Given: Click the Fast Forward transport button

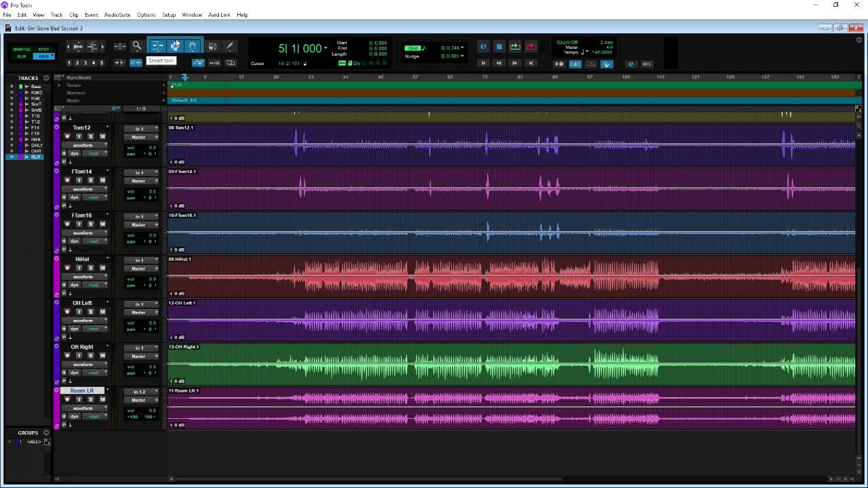Looking at the screenshot, I should click(515, 63).
